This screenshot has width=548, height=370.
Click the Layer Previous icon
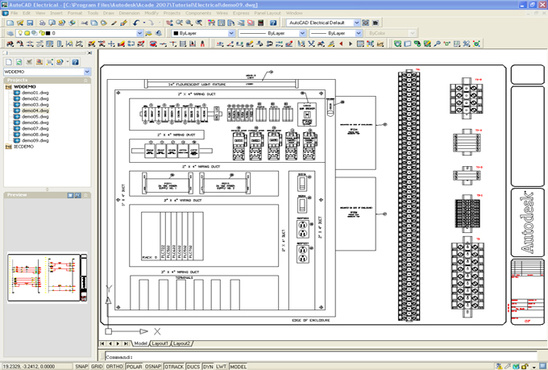pyautogui.click(x=159, y=33)
